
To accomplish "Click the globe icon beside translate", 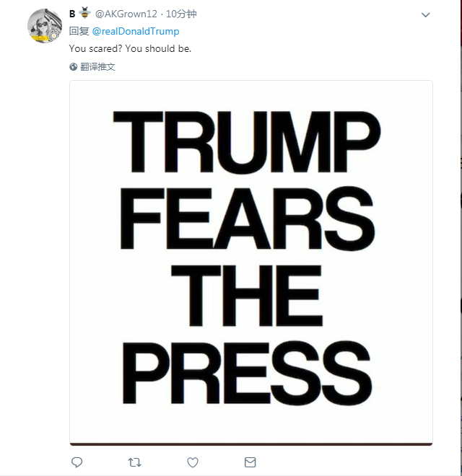I will (73, 67).
